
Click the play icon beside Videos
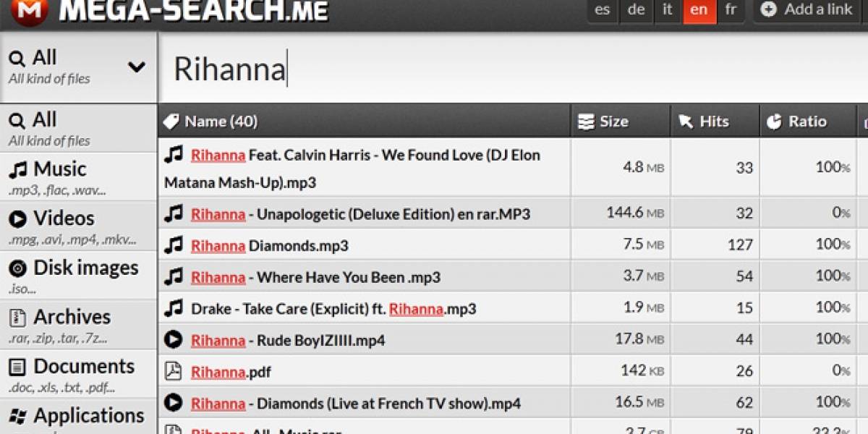[17, 219]
